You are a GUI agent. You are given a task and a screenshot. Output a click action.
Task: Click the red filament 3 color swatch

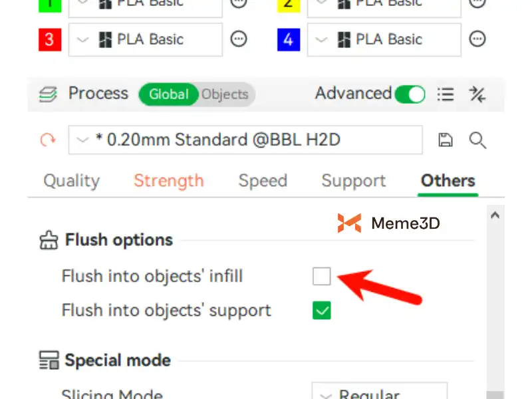(49, 39)
